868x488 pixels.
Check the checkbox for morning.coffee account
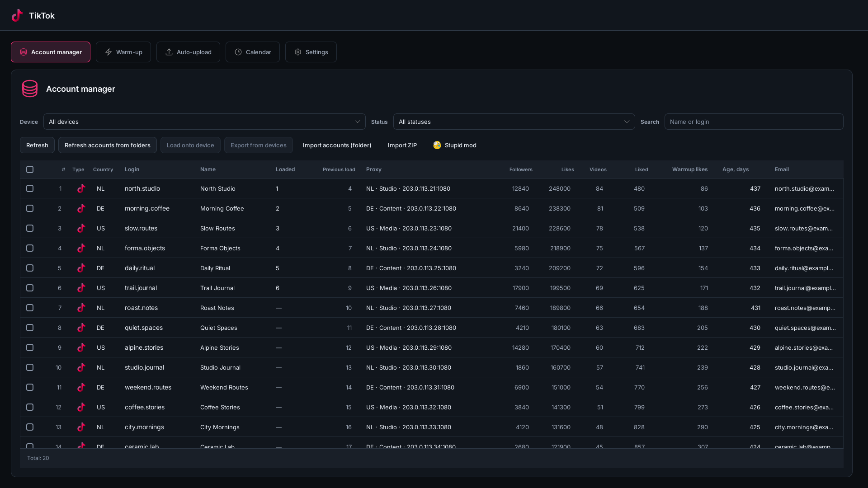click(30, 208)
